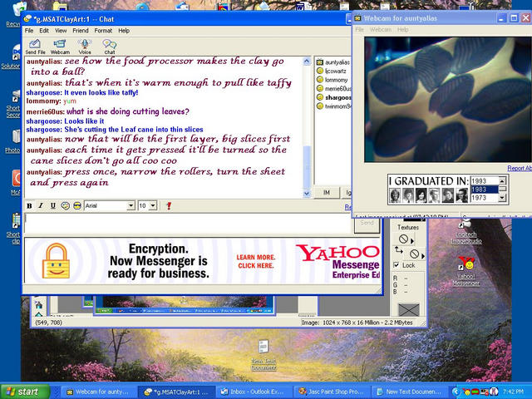Toggle the Lock checkbox in Paint Shop Pro
532x399 pixels.
396,265
